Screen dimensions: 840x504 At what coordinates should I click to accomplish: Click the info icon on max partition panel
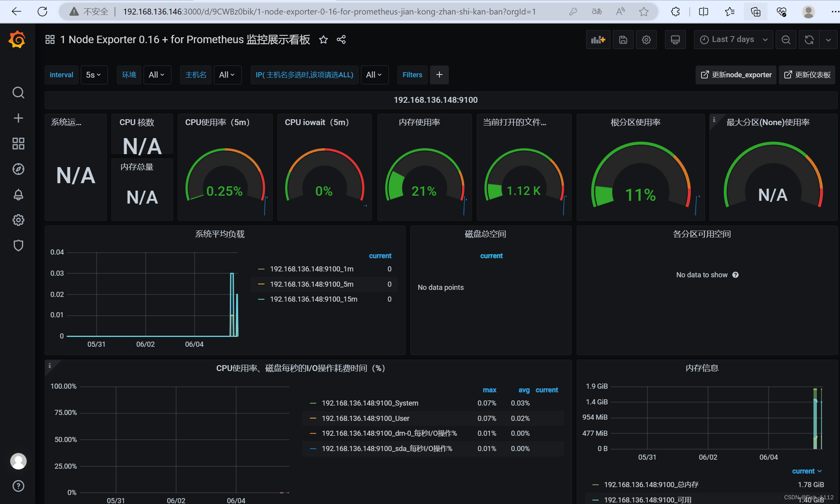714,119
